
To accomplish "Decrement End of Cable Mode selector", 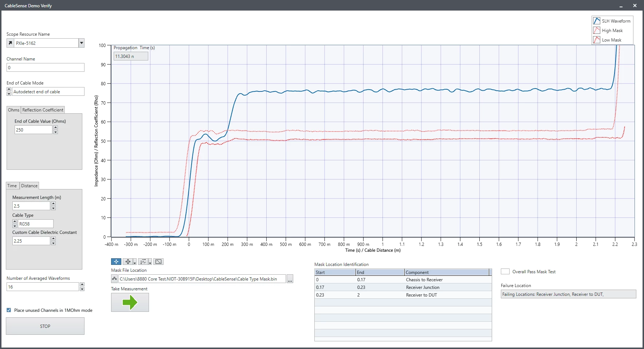I will coord(9,94).
